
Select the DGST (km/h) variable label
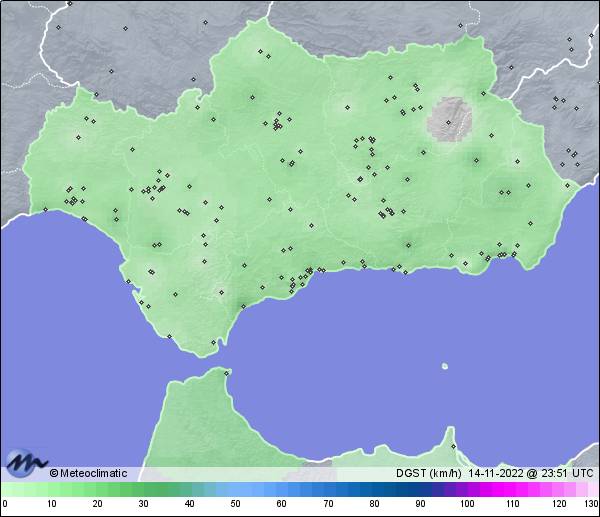click(x=429, y=473)
